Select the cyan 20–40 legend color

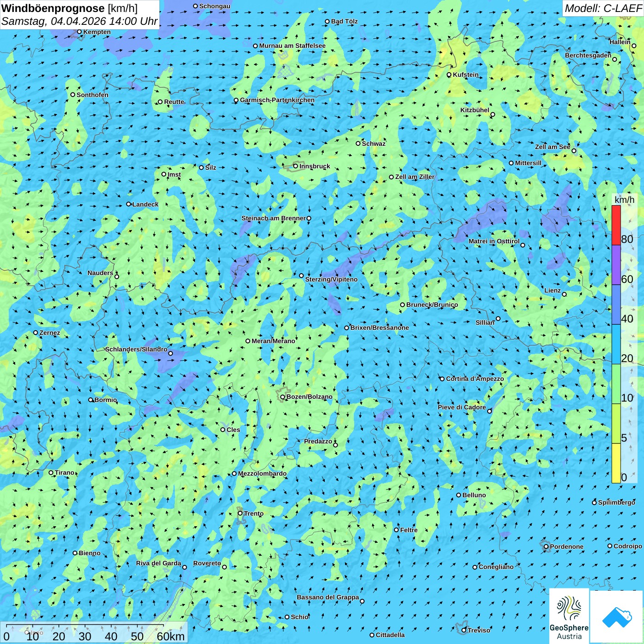[616, 345]
